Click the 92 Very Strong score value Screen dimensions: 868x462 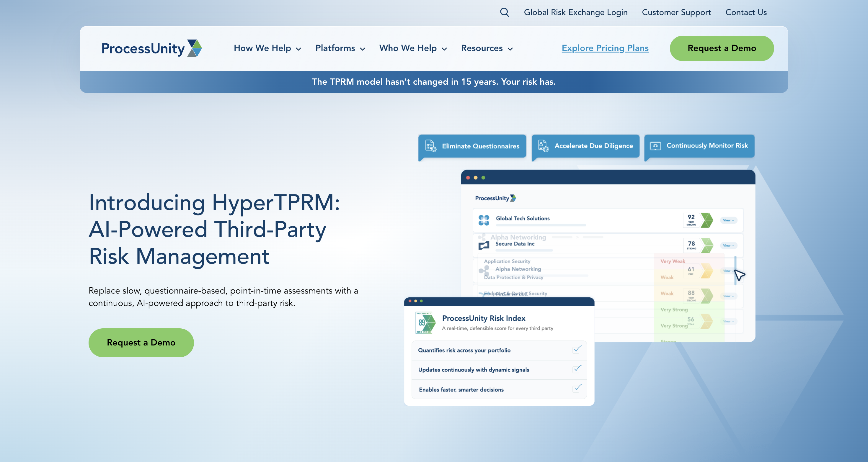691,220
